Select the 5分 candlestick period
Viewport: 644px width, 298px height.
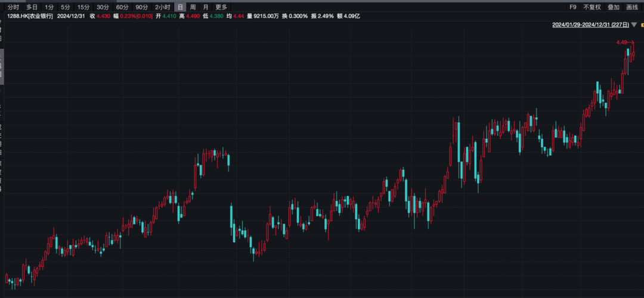[65, 7]
